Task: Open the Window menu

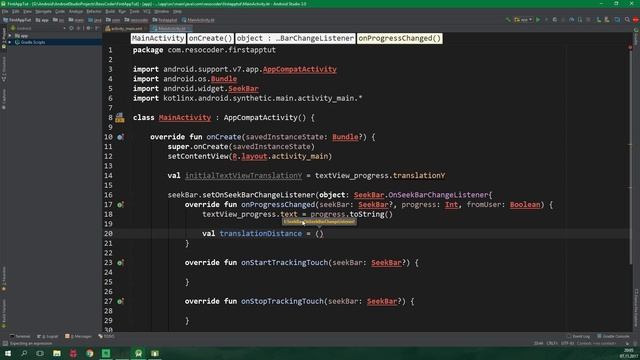Action: pyautogui.click(x=162, y=11)
